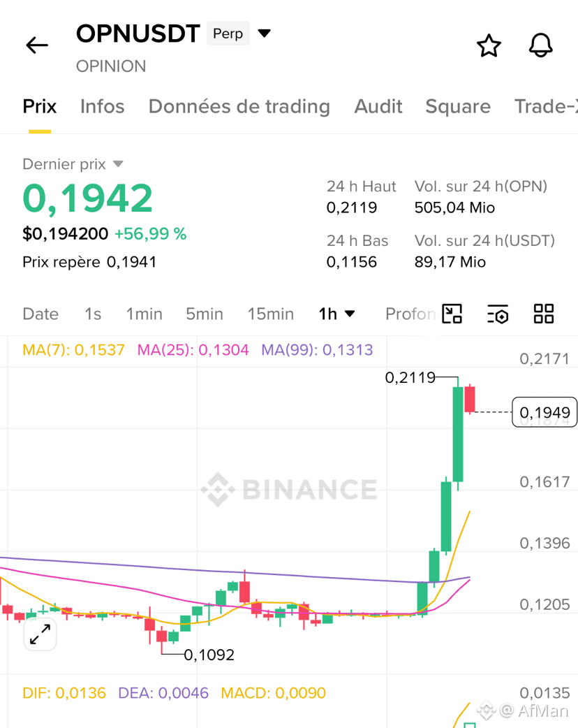Click the current price tag 0,1949

click(x=544, y=412)
